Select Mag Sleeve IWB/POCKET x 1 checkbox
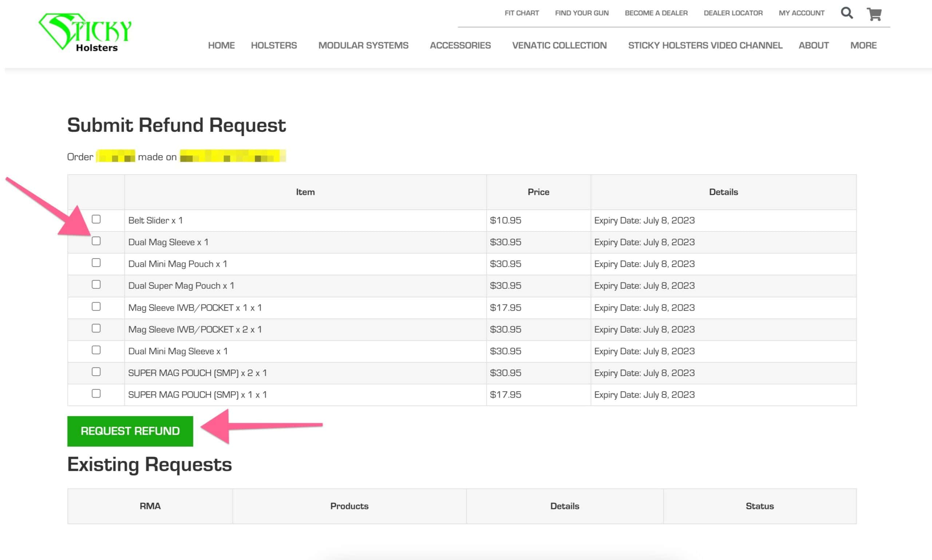This screenshot has width=932, height=560. tap(96, 307)
